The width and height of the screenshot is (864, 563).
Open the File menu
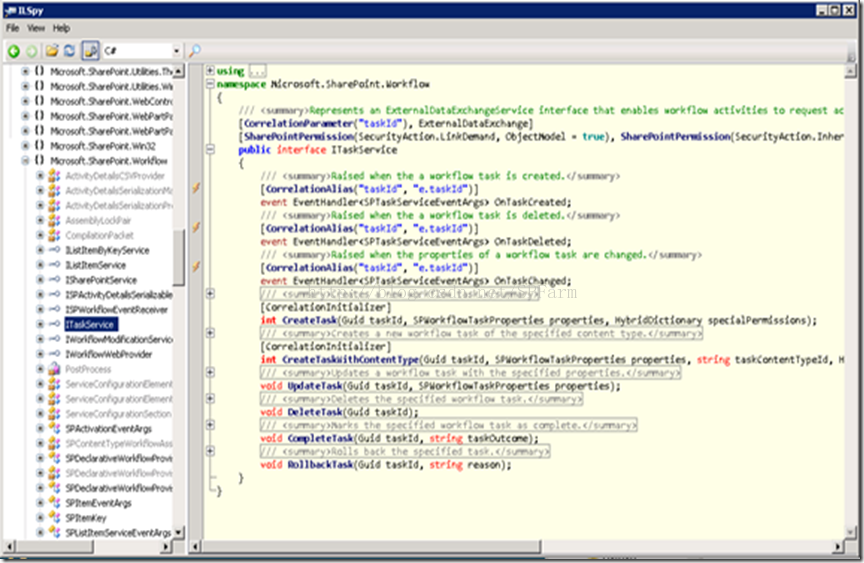coord(13,28)
